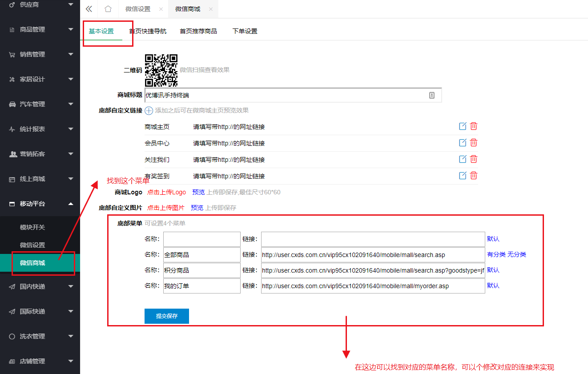Close the 微信商城 page tab
The height and width of the screenshot is (374, 588).
(210, 9)
